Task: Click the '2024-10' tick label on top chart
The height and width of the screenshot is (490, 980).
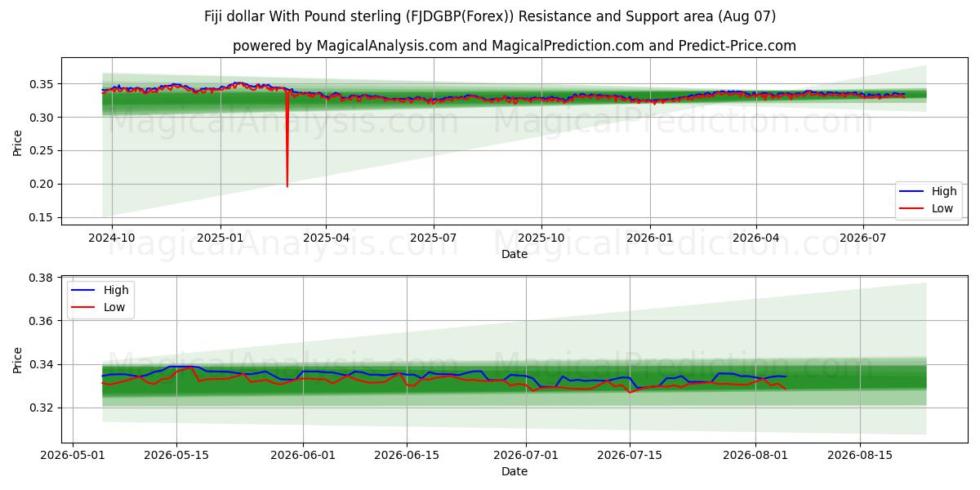Action: pyautogui.click(x=112, y=238)
